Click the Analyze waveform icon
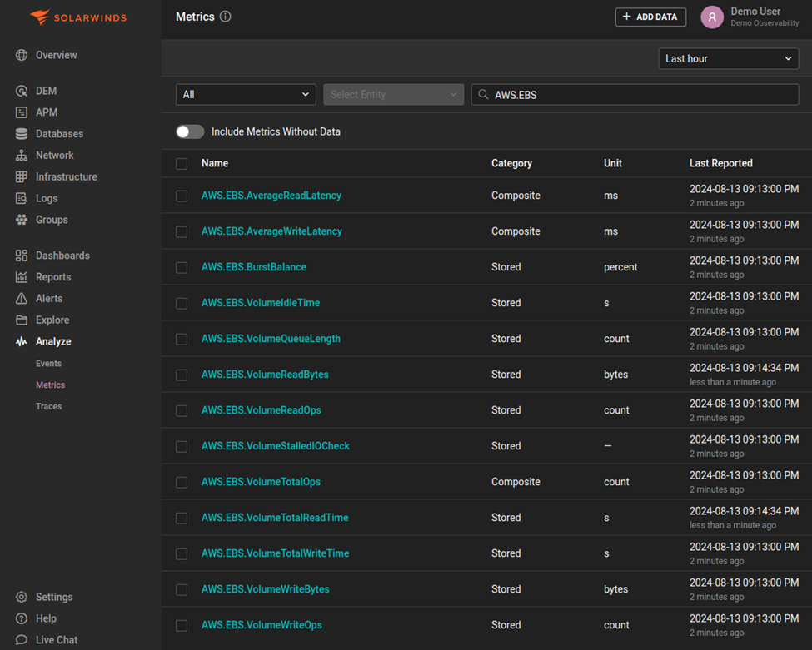The height and width of the screenshot is (650, 812). [x=21, y=341]
